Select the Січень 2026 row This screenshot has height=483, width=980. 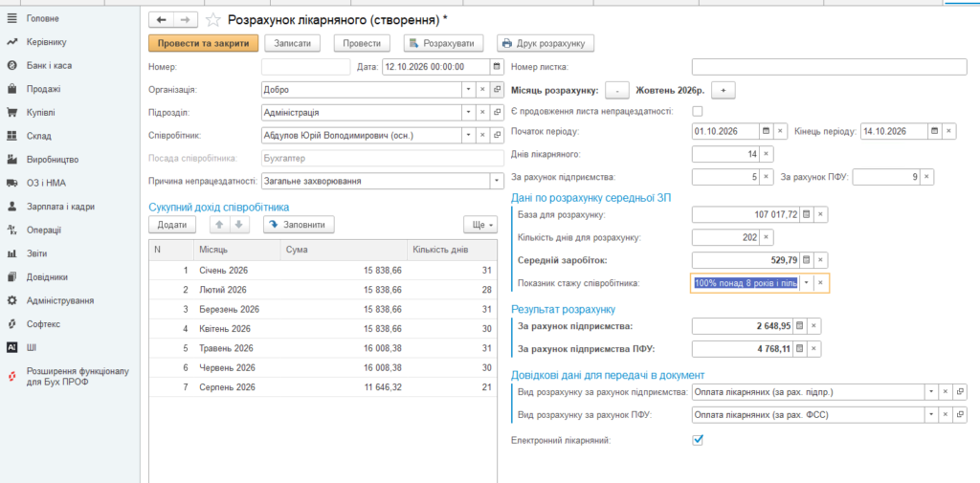coord(323,270)
